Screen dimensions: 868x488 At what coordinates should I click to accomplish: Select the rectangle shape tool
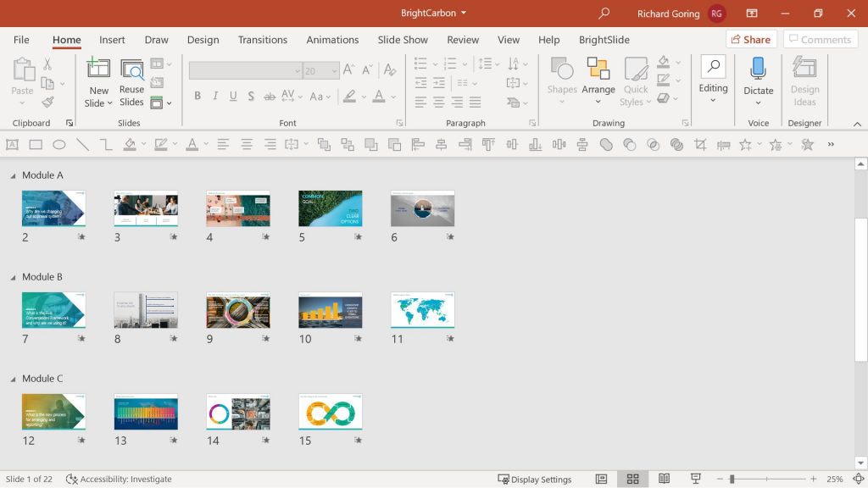(x=35, y=144)
